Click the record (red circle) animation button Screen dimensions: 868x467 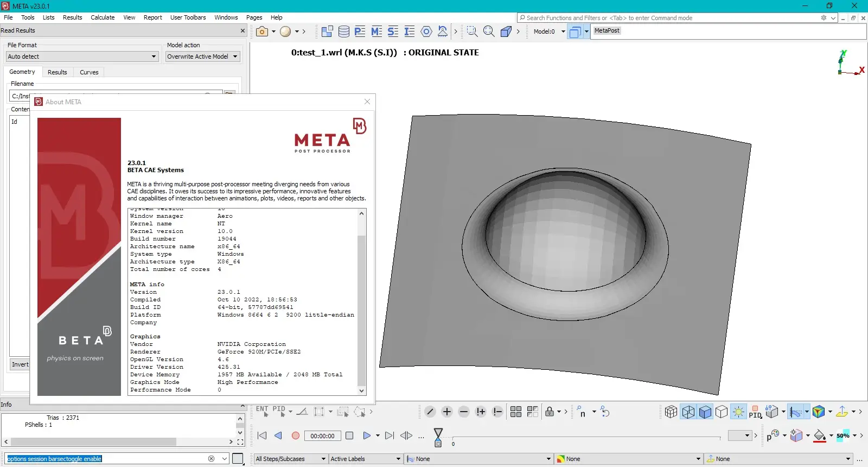296,436
